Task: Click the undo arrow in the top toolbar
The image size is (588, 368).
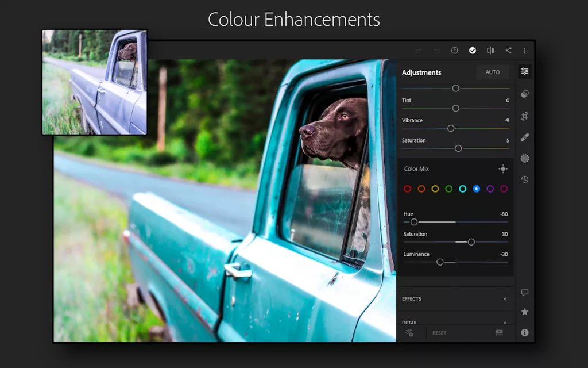Action: (x=436, y=51)
